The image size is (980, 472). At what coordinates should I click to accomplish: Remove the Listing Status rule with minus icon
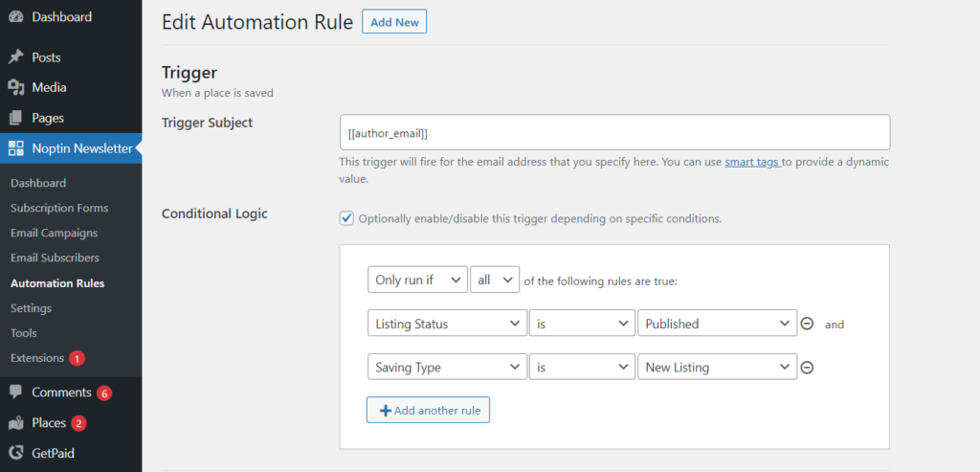coord(807,325)
